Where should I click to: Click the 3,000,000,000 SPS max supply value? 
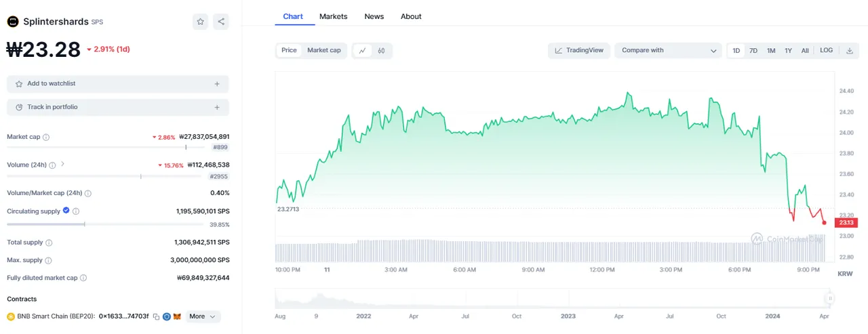(200, 260)
